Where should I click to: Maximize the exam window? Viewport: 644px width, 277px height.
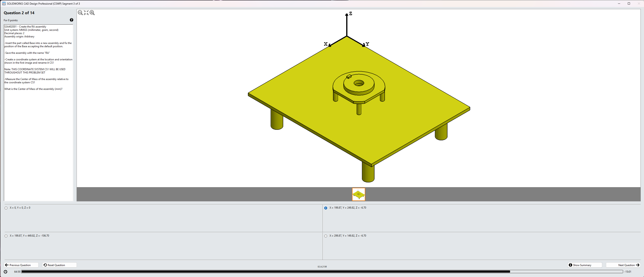pyautogui.click(x=629, y=3)
